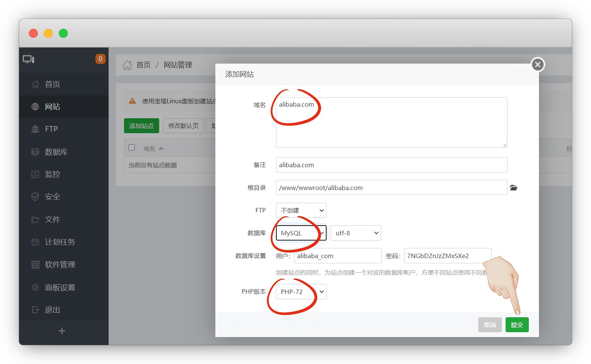Image resolution: width=591 pixels, height=364 pixels.
Task: Sort the table by 域名 column arrow
Action: (x=161, y=149)
